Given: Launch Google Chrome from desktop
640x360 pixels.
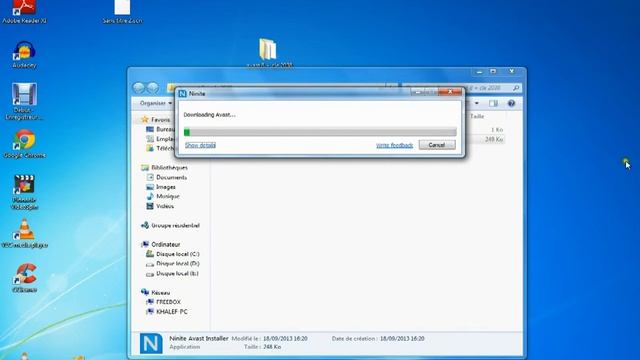Looking at the screenshot, I should 24,144.
